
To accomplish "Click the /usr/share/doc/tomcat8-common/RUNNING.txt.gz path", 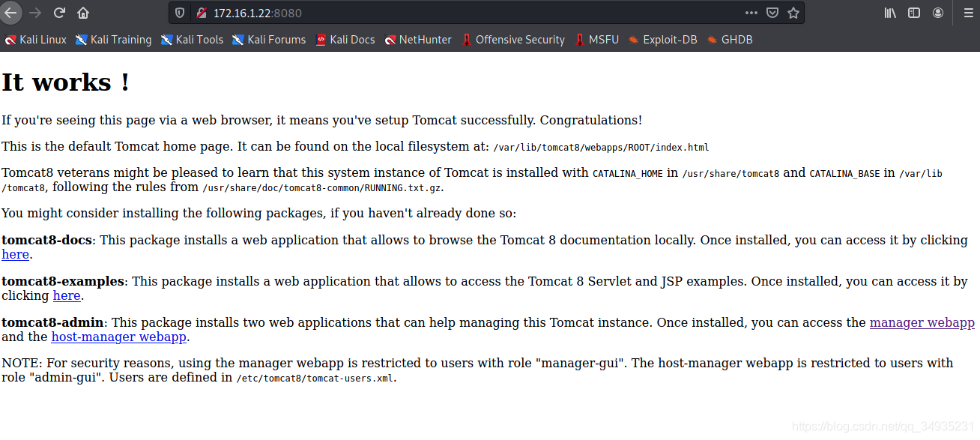I will click(x=321, y=188).
